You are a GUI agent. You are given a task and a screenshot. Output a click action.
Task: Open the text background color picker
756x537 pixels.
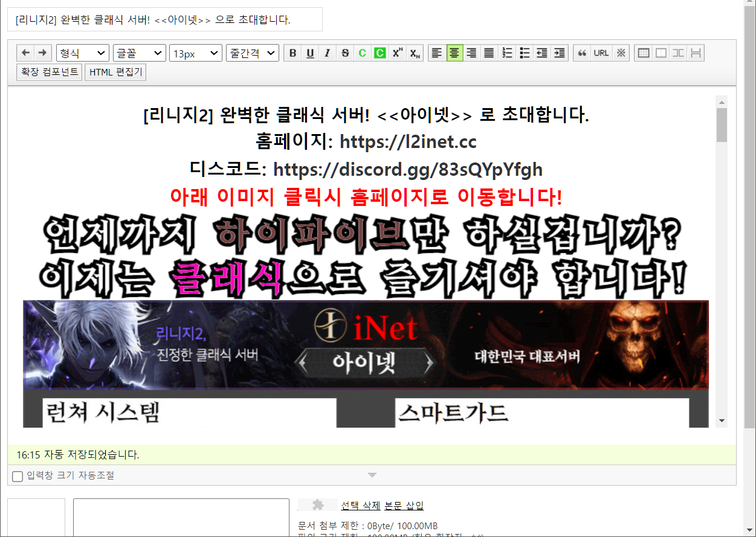click(x=380, y=53)
